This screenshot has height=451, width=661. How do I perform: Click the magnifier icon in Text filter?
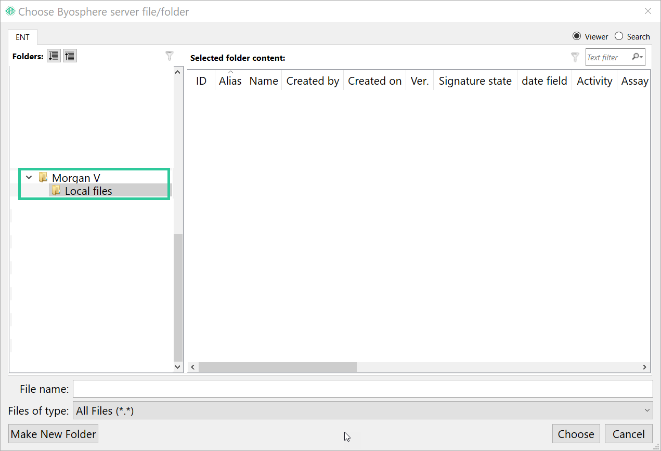point(637,56)
